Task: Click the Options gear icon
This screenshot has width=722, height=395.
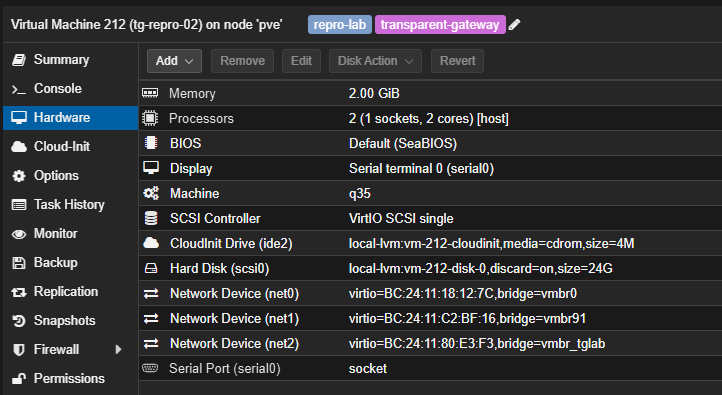Action: [x=19, y=175]
